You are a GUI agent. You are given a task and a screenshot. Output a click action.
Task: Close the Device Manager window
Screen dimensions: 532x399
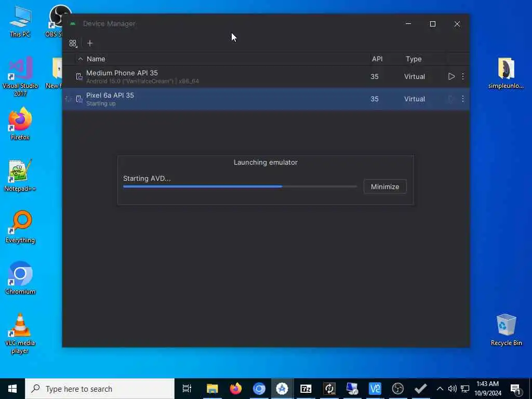pos(457,24)
